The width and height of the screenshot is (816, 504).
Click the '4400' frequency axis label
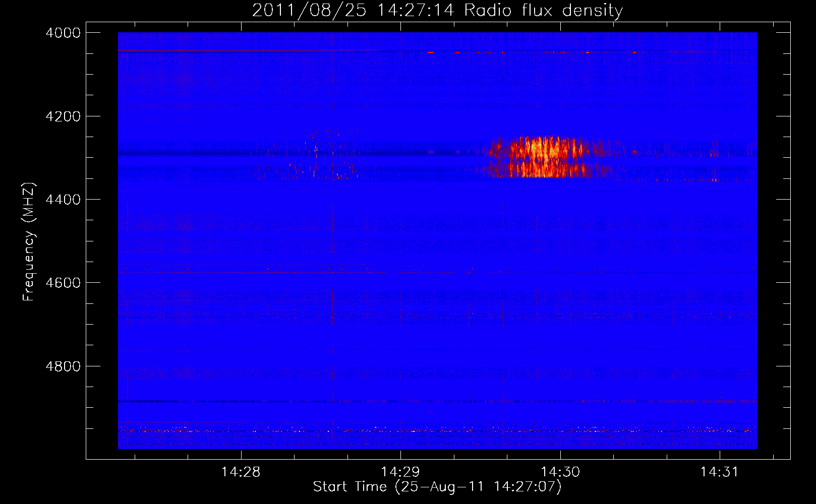tap(63, 200)
